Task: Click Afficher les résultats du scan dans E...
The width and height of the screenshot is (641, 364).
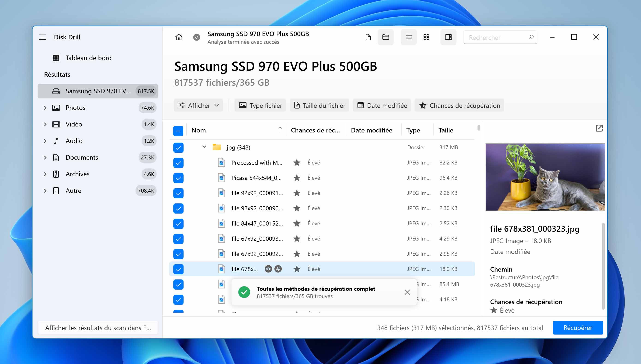Action: 98,328
